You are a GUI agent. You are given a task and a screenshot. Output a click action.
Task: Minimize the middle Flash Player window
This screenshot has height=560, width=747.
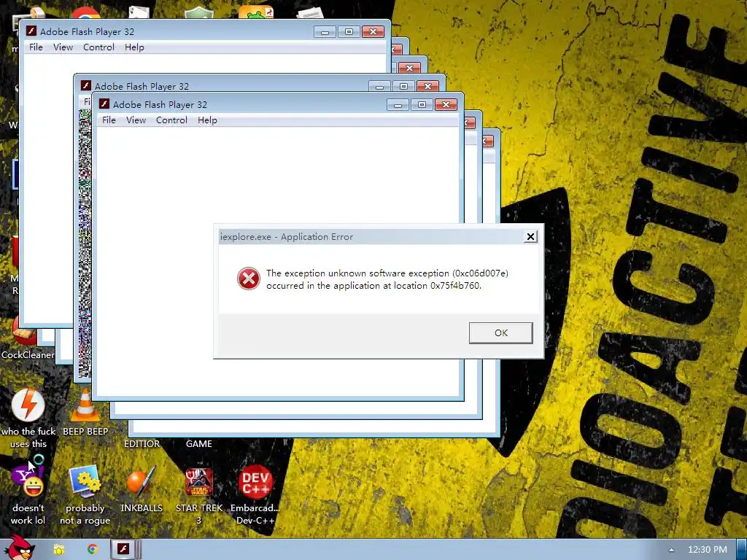click(x=379, y=86)
